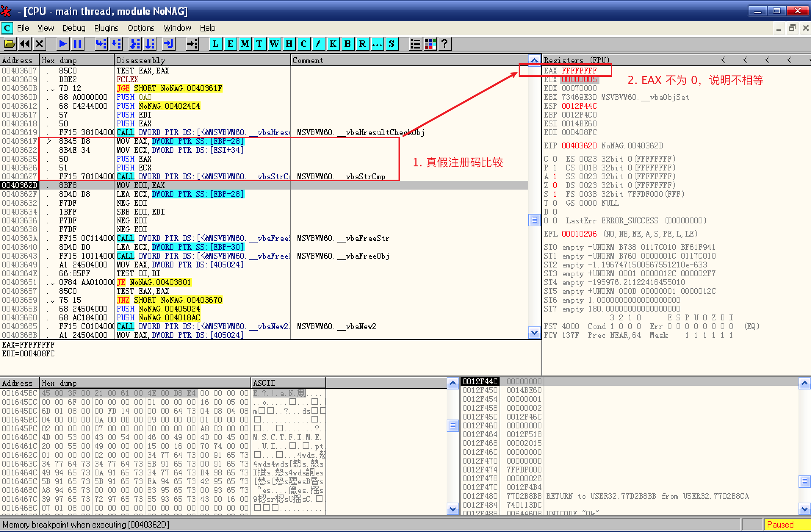This screenshot has height=532, width=811.
Task: Open the Memory map window (M)
Action: coord(245,44)
